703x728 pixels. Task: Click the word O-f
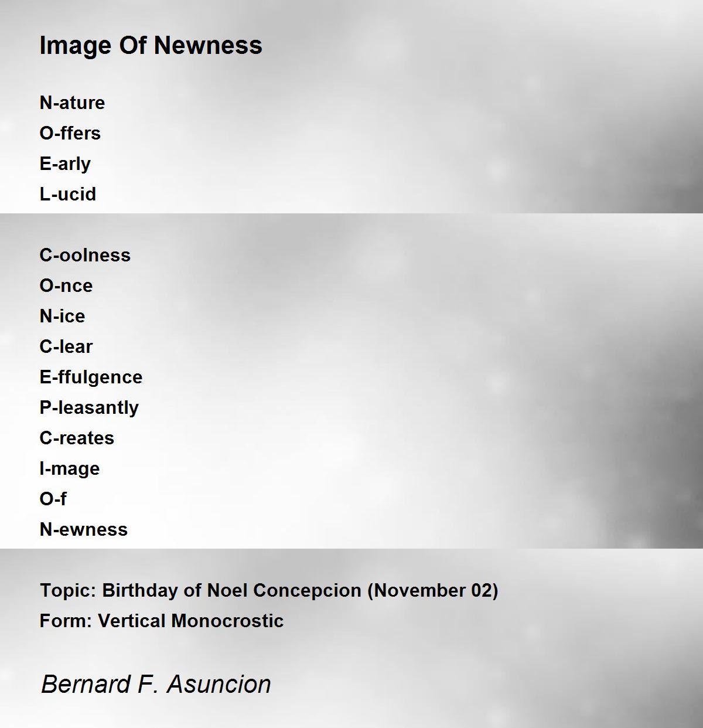pos(53,499)
